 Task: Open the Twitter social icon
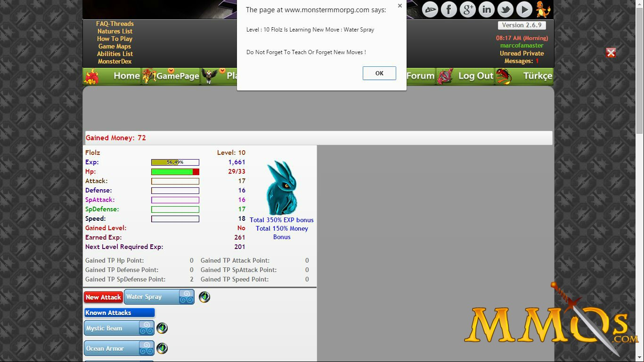(x=505, y=9)
